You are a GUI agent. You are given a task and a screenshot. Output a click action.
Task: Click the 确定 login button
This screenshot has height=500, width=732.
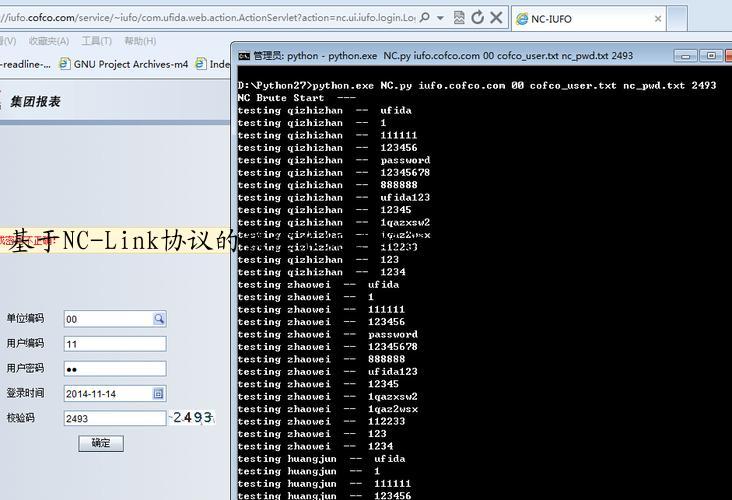(101, 443)
